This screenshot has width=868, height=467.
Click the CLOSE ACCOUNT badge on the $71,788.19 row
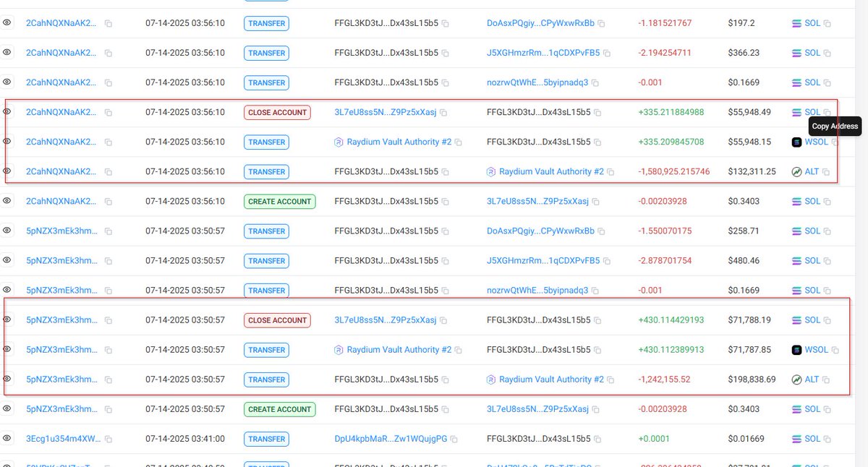pos(278,320)
